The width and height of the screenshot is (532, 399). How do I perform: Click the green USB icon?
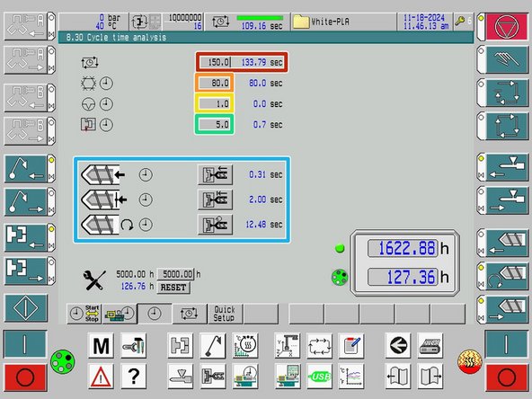click(x=319, y=377)
